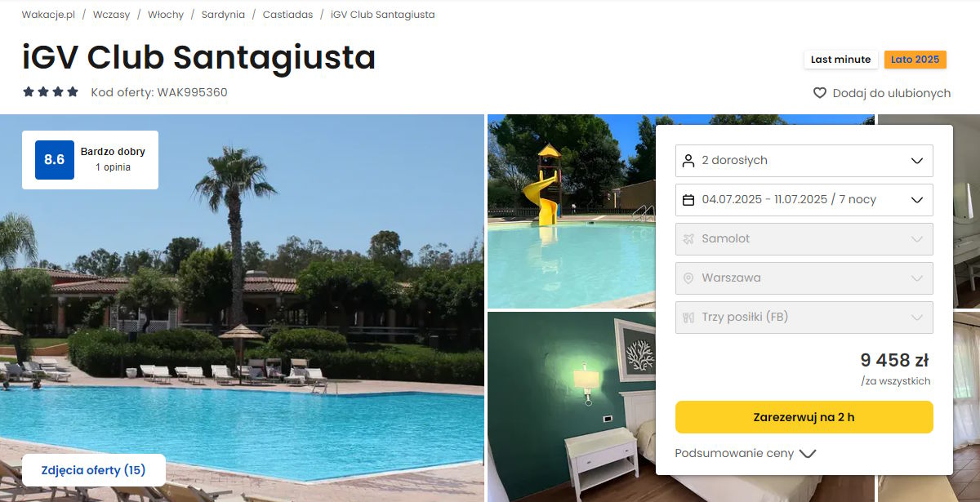Screen dimensions: 980x502
Task: Click the calendar icon in date field
Action: tap(688, 200)
